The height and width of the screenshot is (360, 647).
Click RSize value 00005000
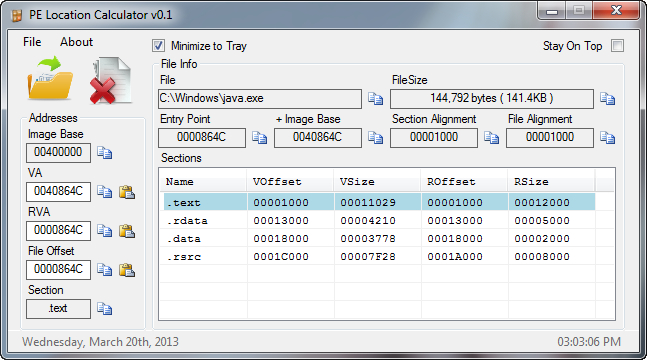542,221
